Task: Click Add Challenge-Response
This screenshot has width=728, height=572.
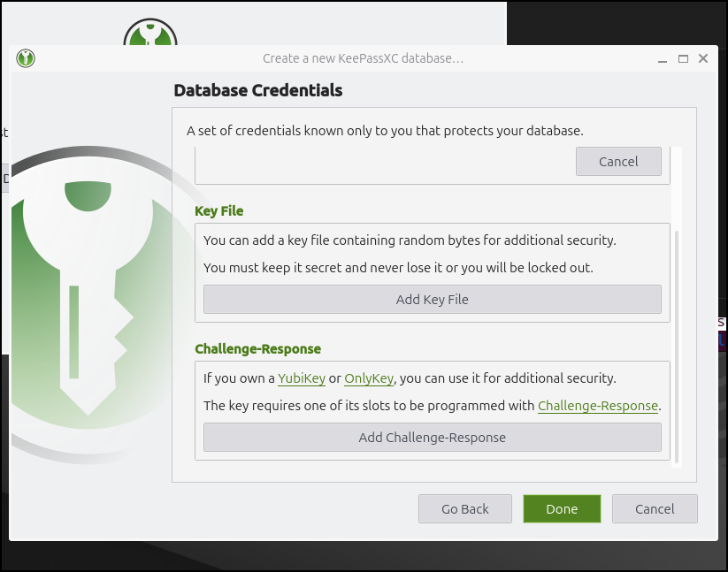Action: click(432, 437)
